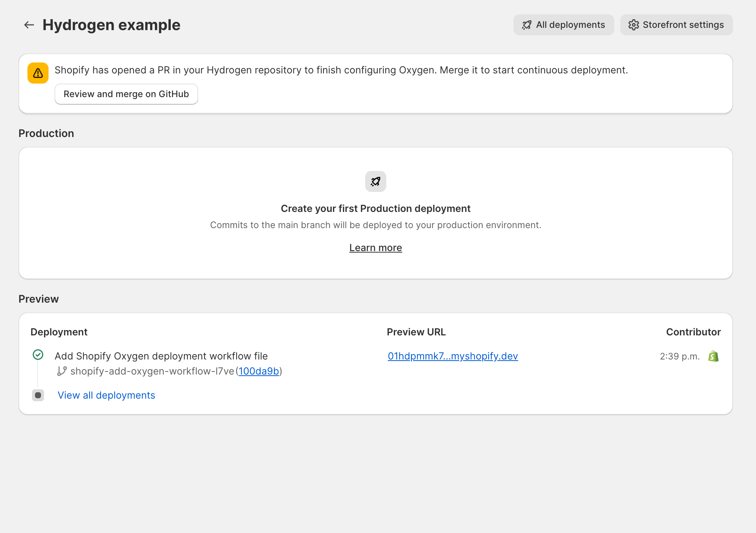Click the 'Hydrogen example' page title
Viewport: 756px width, 533px height.
(x=111, y=25)
